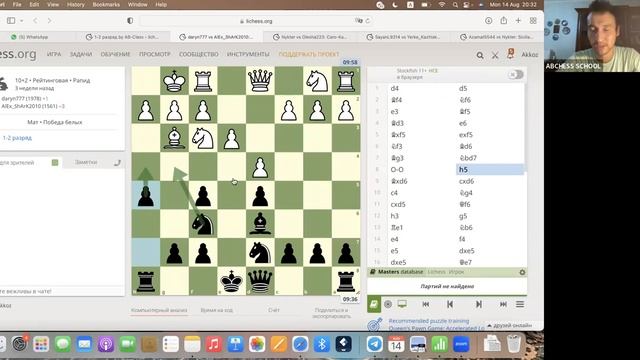Expand the друзей онлайн friends box
Screen dimensions: 640x360
(509, 325)
